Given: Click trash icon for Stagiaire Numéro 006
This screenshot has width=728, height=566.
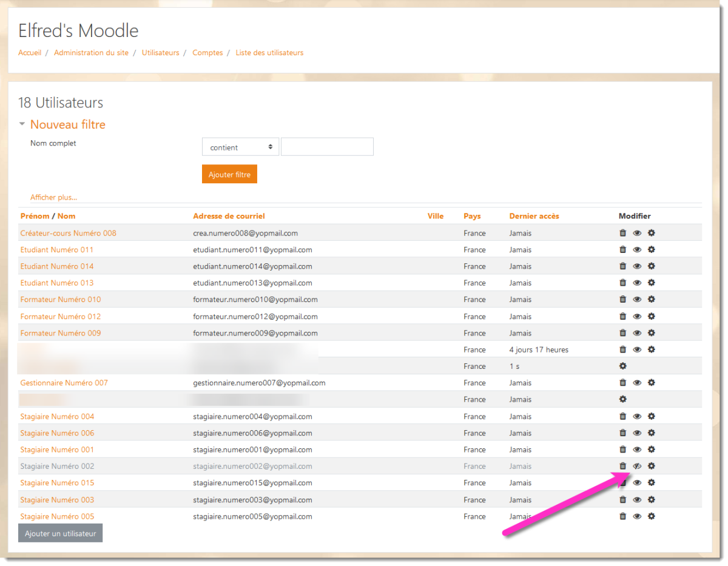Looking at the screenshot, I should [622, 433].
